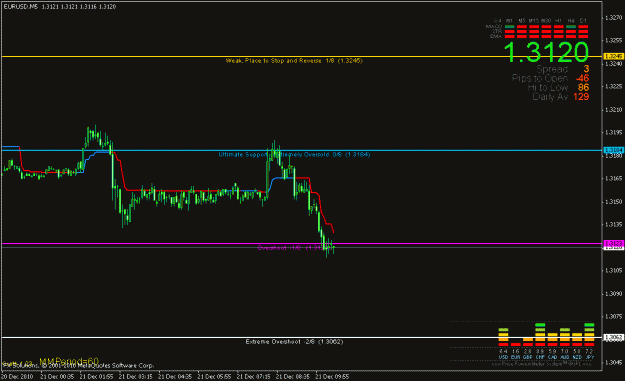Click the 1.3150 price axis label
The width and height of the screenshot is (625, 381).
pyautogui.click(x=613, y=202)
